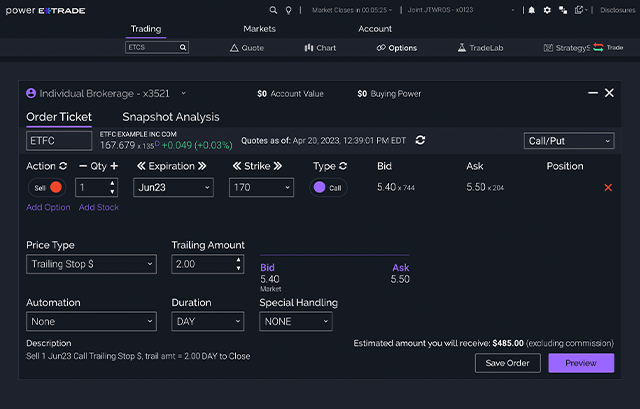Refresh quotes with the refresh icon
Image resolution: width=640 pixels, height=409 pixels.
tap(420, 140)
